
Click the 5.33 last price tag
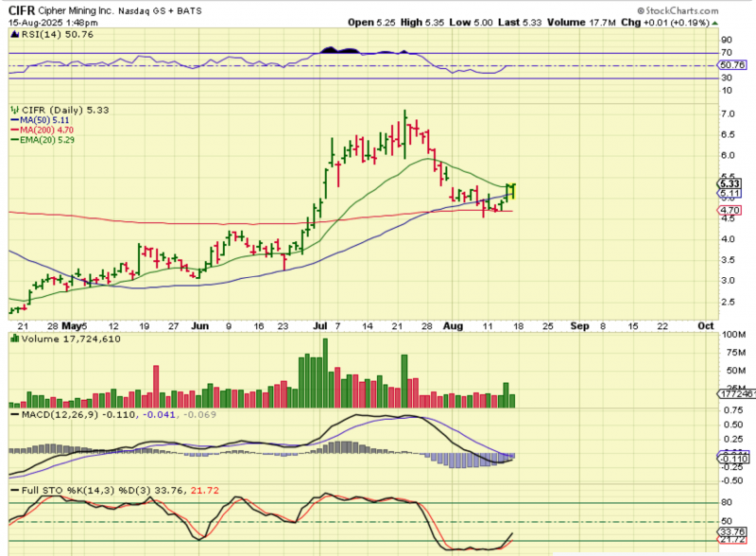(730, 183)
